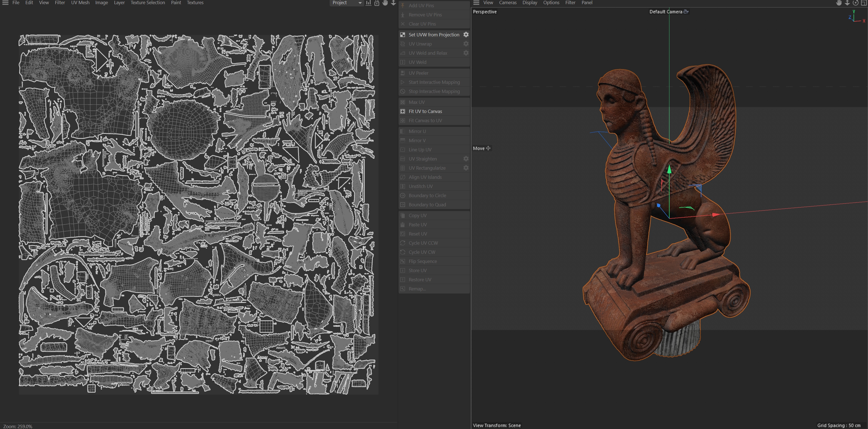The image size is (868, 429).
Task: Run Fit UV to Canvas command
Action: 425,111
